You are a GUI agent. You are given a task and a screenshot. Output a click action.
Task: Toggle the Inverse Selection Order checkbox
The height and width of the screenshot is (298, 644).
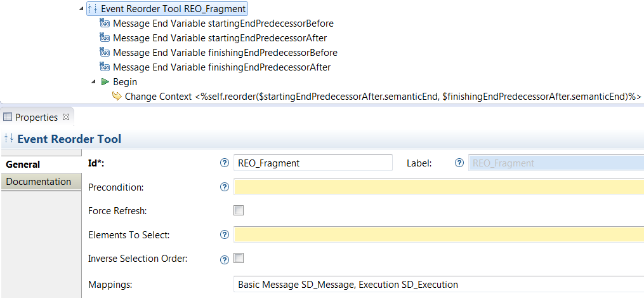pyautogui.click(x=239, y=259)
